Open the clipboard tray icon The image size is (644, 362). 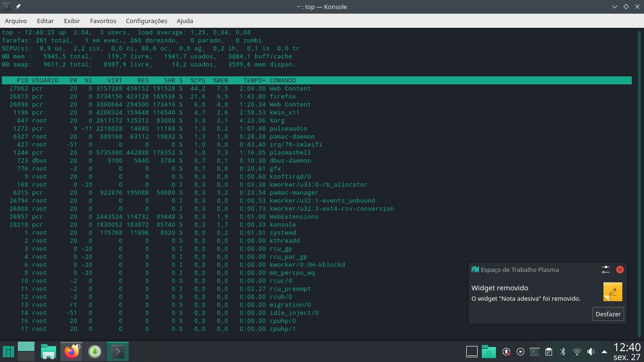pyautogui.click(x=549, y=352)
